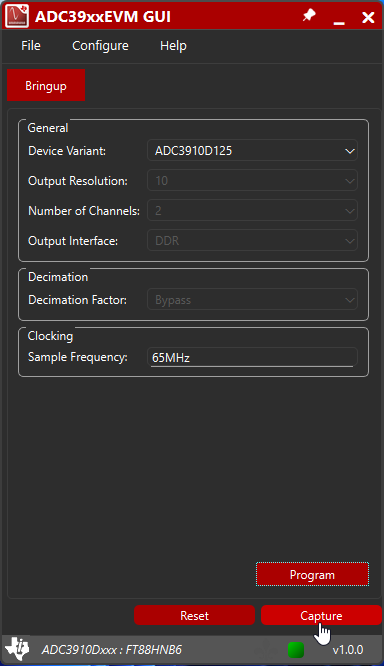
Task: Expand the Device Variant dropdown
Action: (x=252, y=151)
